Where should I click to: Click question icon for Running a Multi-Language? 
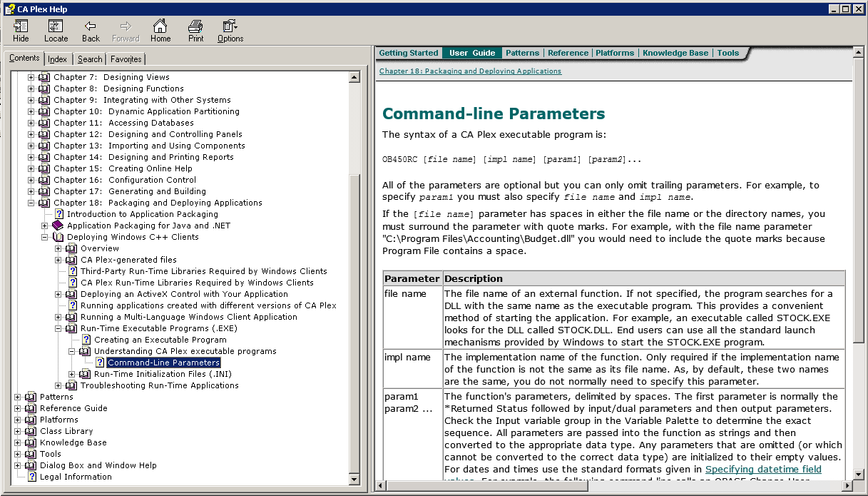click(71, 317)
